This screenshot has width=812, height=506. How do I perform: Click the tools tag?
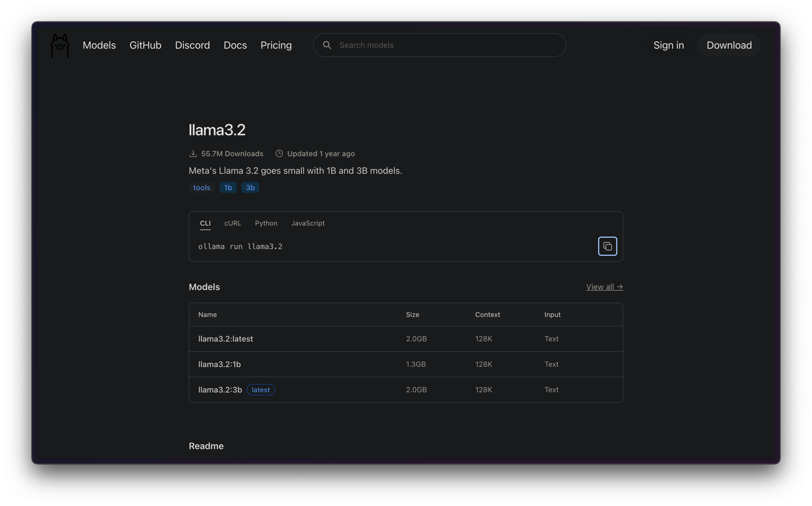(202, 187)
